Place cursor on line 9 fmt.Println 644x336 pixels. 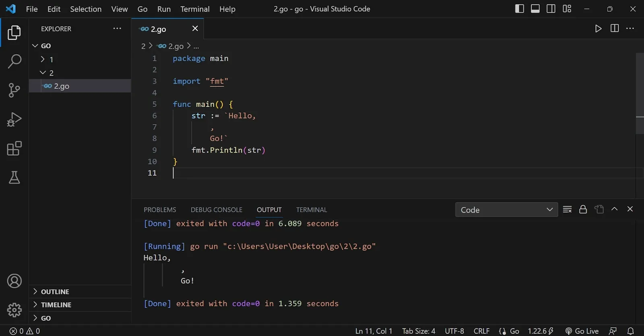(x=228, y=150)
